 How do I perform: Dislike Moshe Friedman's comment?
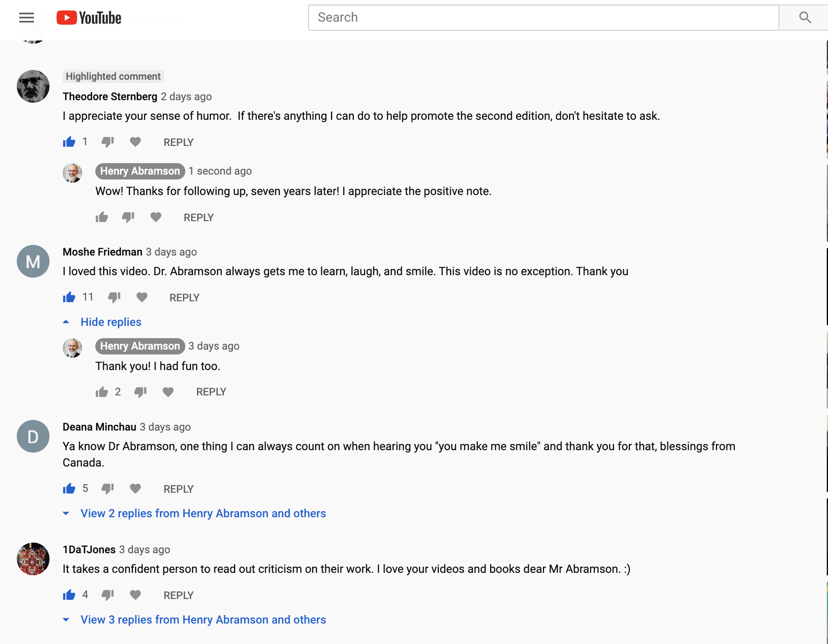[x=115, y=297]
